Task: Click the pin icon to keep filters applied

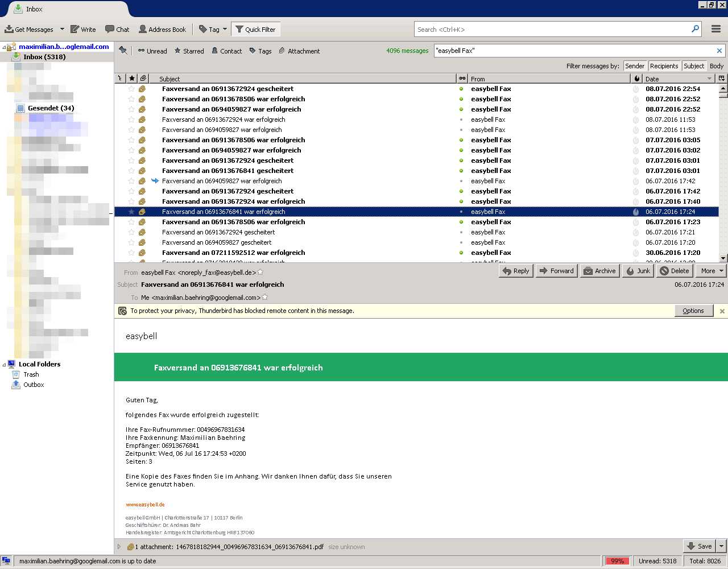Action: pos(123,51)
